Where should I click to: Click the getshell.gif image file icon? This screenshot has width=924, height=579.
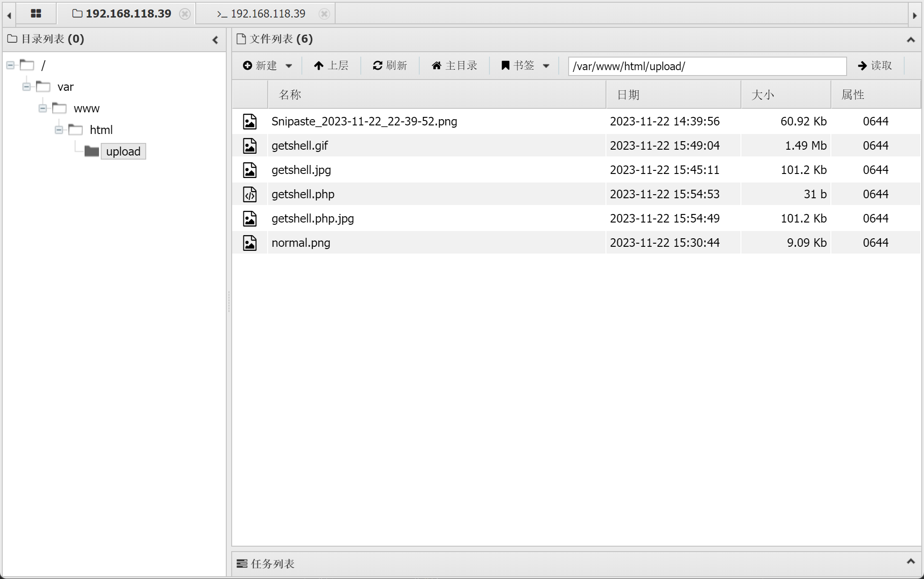250,146
